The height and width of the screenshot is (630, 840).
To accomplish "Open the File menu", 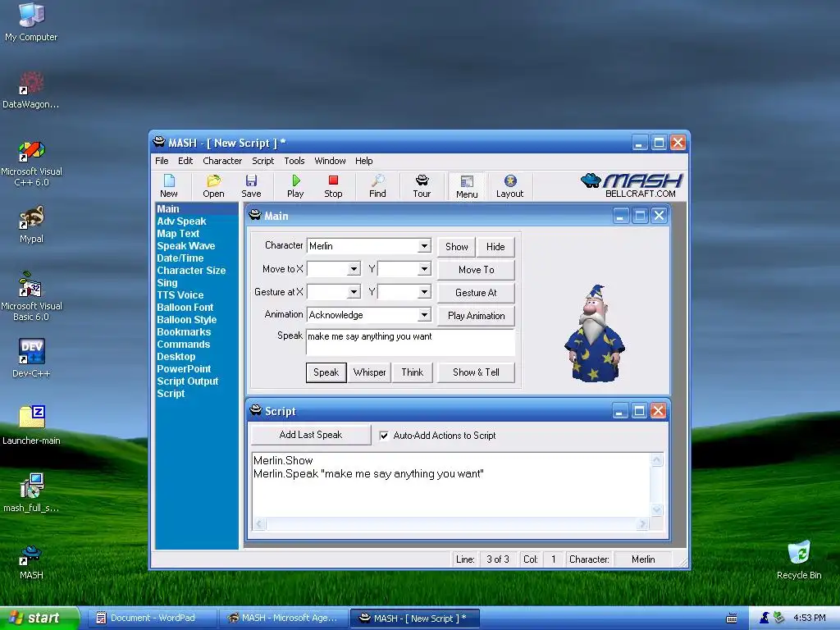I will tap(162, 161).
